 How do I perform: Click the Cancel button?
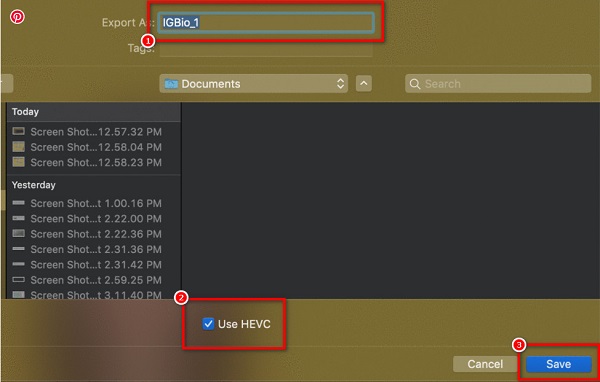click(485, 364)
